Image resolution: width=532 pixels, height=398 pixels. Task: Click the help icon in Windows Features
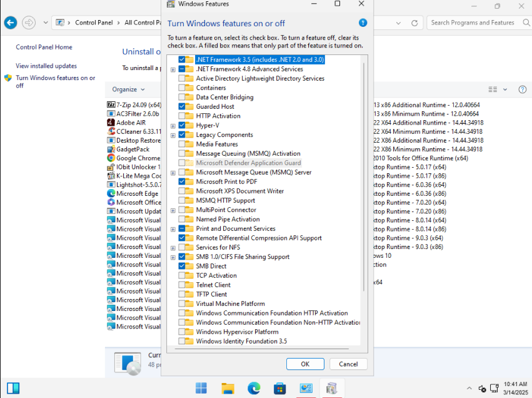coord(363,23)
